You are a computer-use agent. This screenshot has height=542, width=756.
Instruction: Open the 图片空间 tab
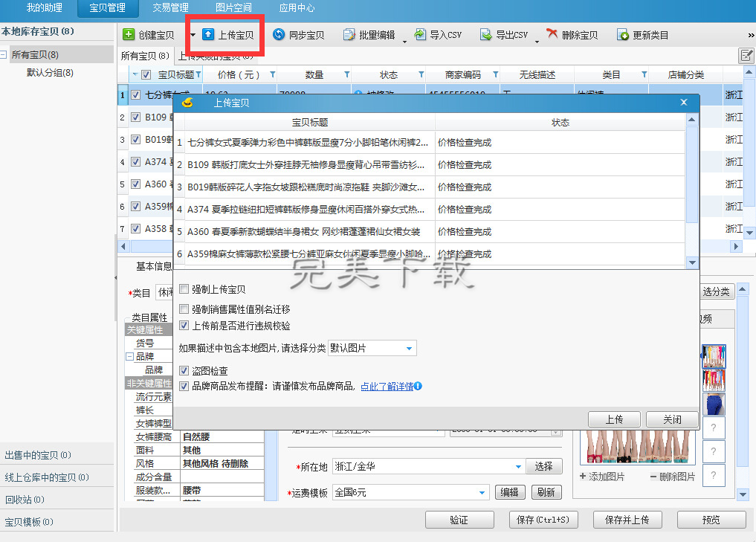pyautogui.click(x=233, y=8)
